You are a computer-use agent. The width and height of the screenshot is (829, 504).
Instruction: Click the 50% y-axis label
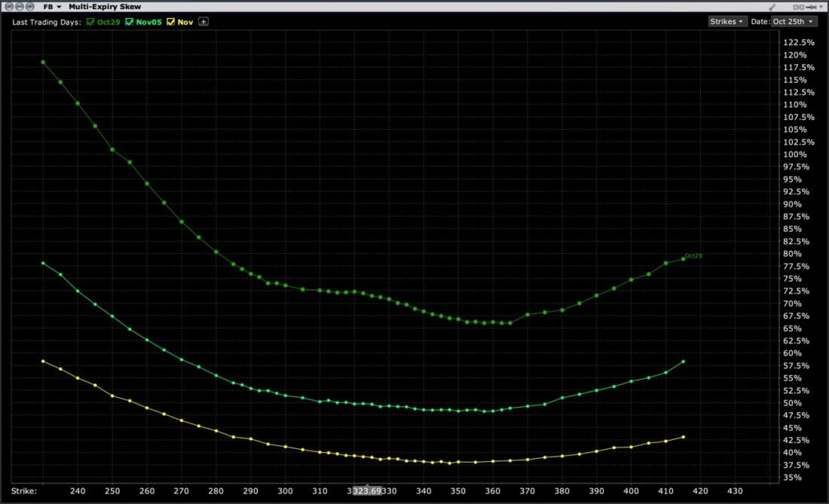[x=793, y=402]
